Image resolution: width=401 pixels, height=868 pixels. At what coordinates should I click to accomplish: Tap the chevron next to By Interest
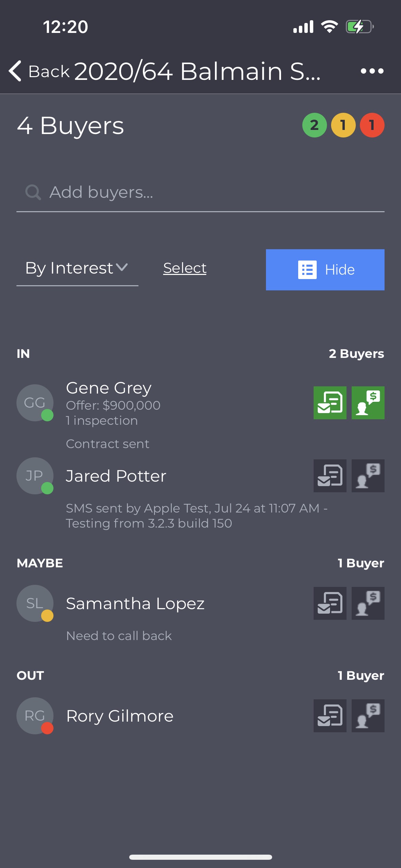[122, 267]
